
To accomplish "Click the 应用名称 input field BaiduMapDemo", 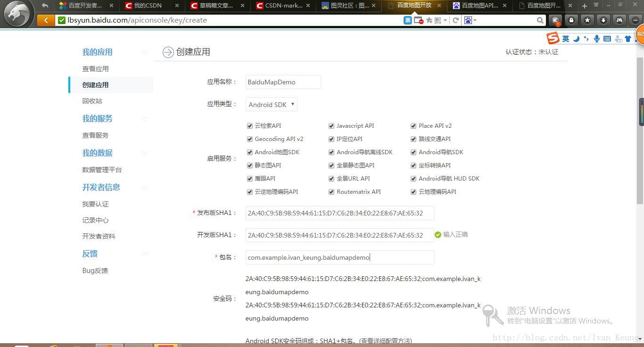I will coord(283,82).
